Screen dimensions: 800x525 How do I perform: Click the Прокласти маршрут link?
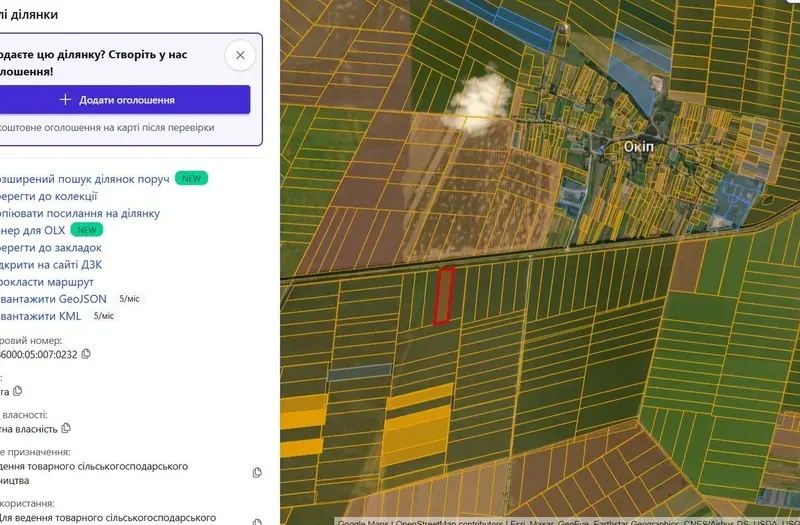coord(47,282)
